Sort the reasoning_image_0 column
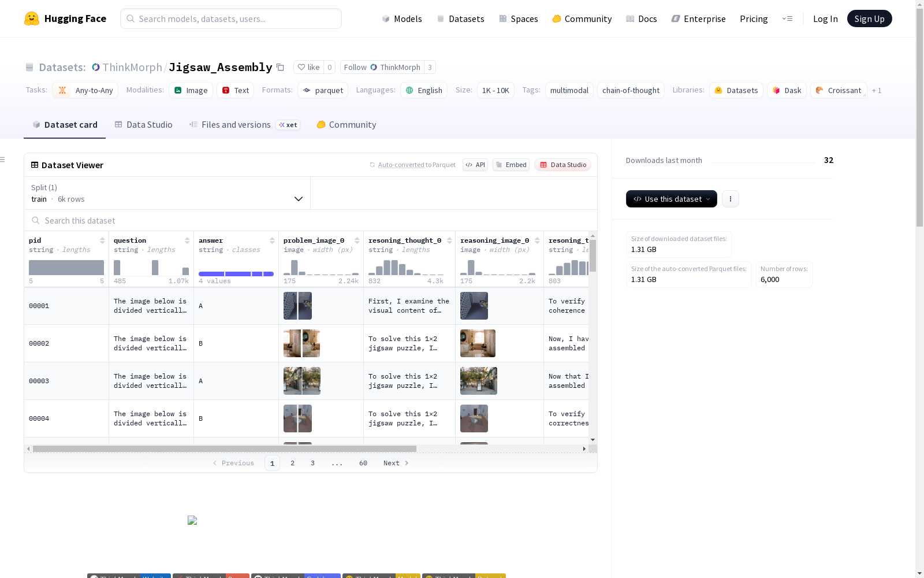Viewport: 924px width, 578px height. click(537, 240)
